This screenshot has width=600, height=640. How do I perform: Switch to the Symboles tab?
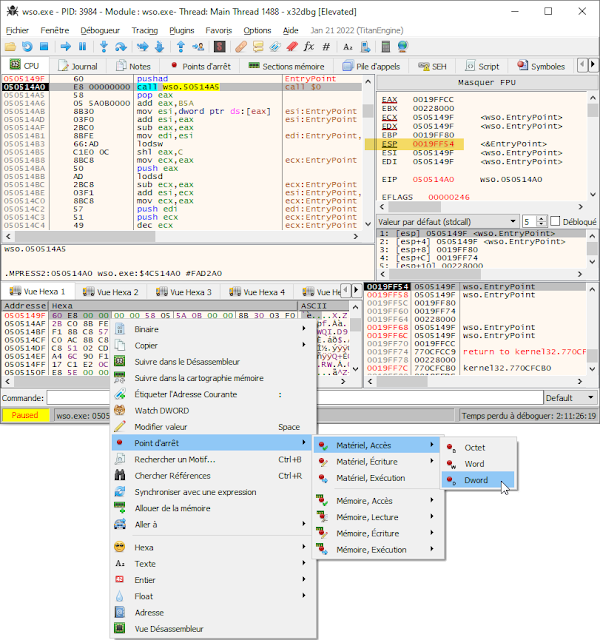pos(541,66)
